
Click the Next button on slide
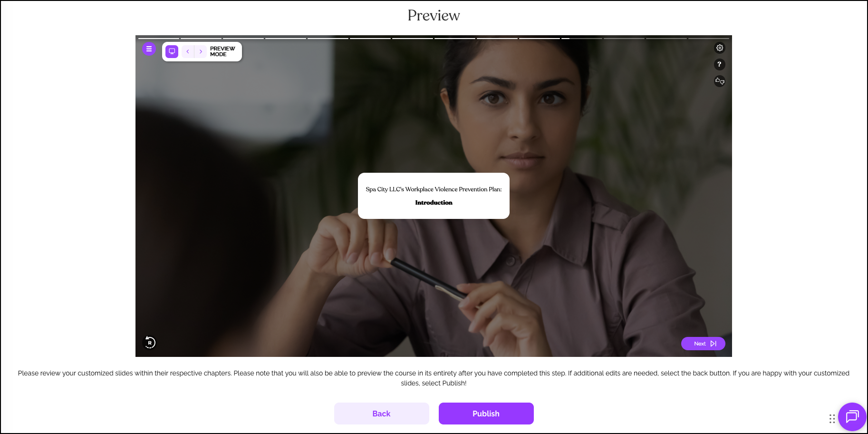pyautogui.click(x=703, y=344)
